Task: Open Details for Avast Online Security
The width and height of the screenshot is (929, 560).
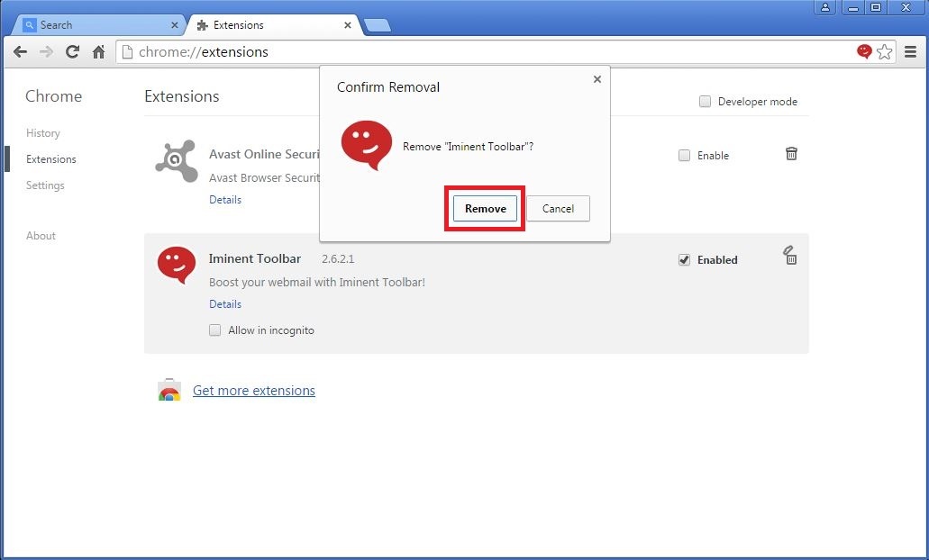Action: tap(225, 200)
